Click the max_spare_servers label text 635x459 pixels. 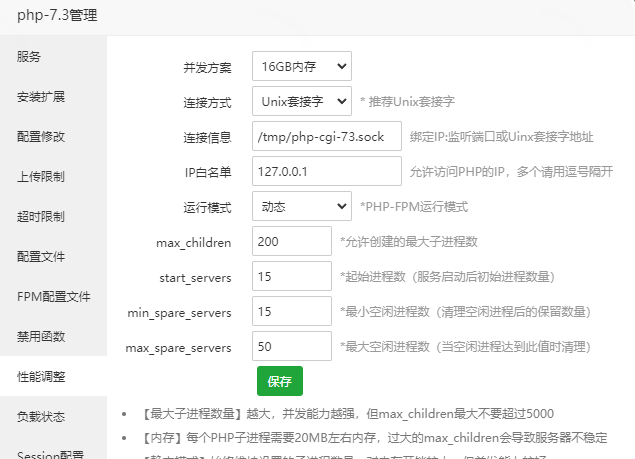(x=179, y=348)
